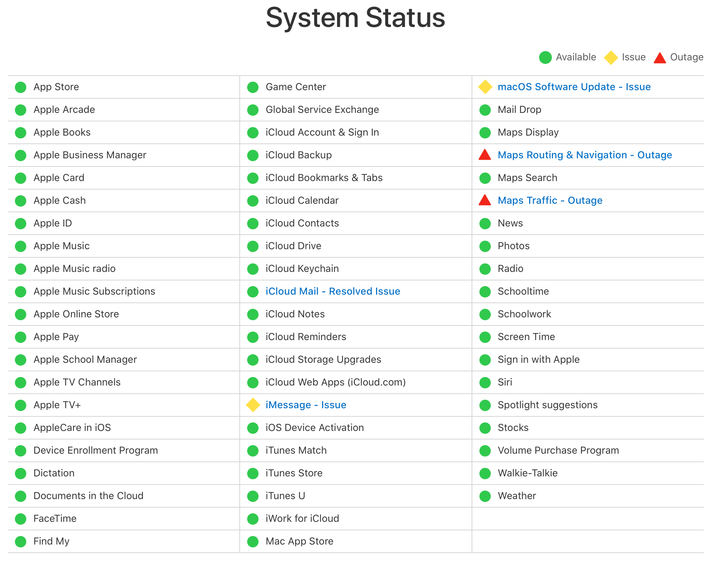728x563 pixels.
Task: Click red outage triangle beside Maps Traffic
Action: (485, 201)
